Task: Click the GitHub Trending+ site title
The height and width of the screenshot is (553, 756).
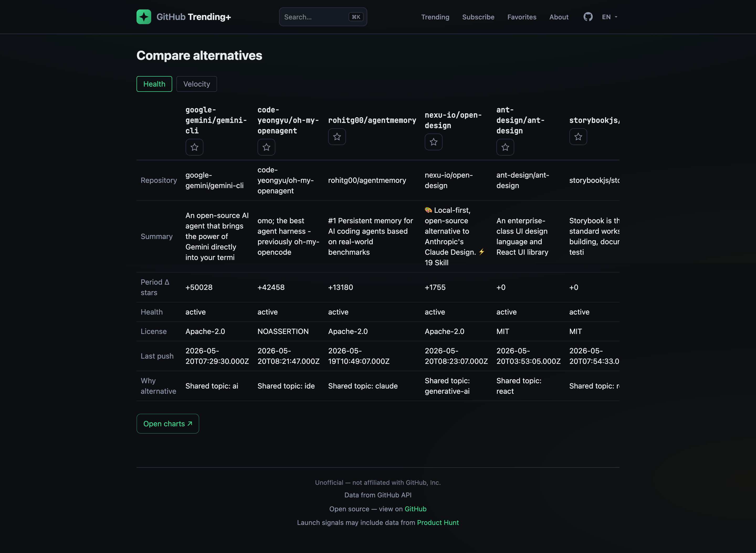Action: (x=194, y=17)
